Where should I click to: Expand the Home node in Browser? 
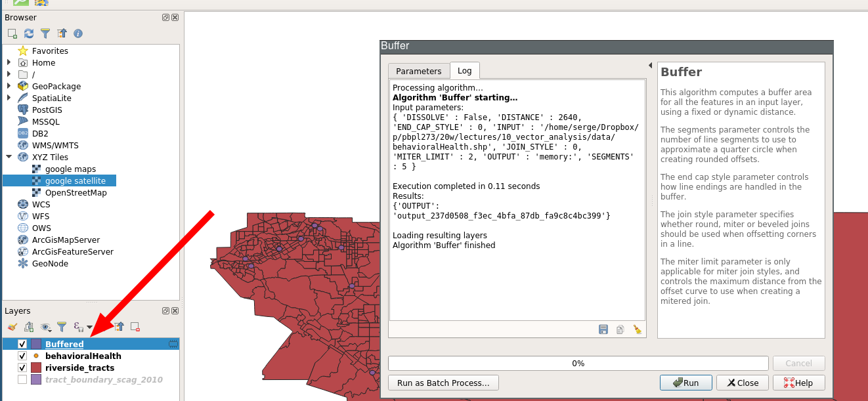click(9, 62)
